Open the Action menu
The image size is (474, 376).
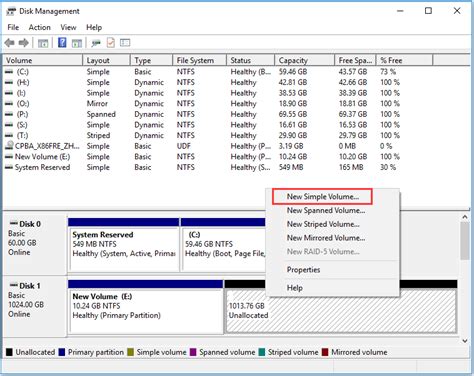pyautogui.click(x=40, y=27)
